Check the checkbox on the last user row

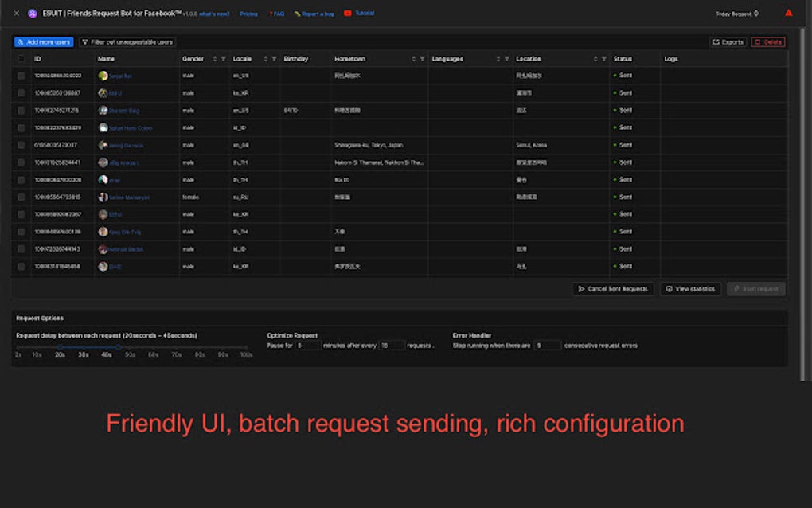click(20, 266)
